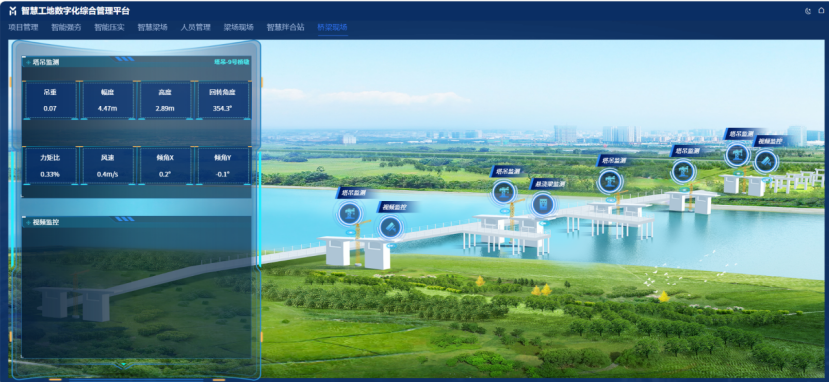The width and height of the screenshot is (829, 383).
Task: Click the home icon in the header
Action: click(821, 11)
